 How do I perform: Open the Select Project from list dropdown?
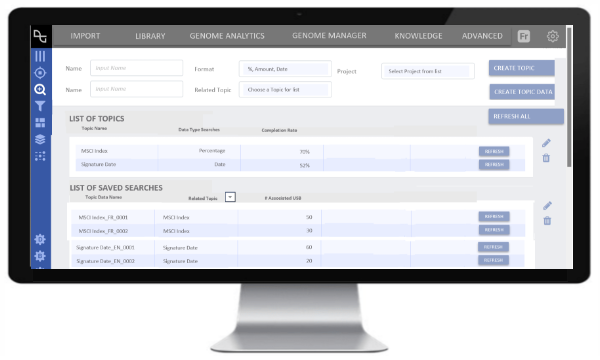click(x=428, y=71)
